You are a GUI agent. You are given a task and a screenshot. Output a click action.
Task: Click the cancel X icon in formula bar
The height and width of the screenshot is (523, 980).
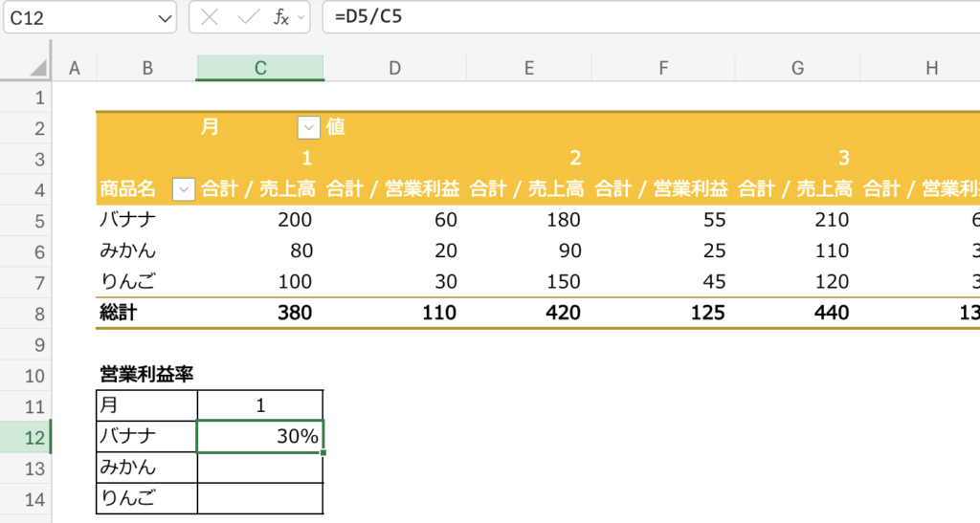(212, 17)
